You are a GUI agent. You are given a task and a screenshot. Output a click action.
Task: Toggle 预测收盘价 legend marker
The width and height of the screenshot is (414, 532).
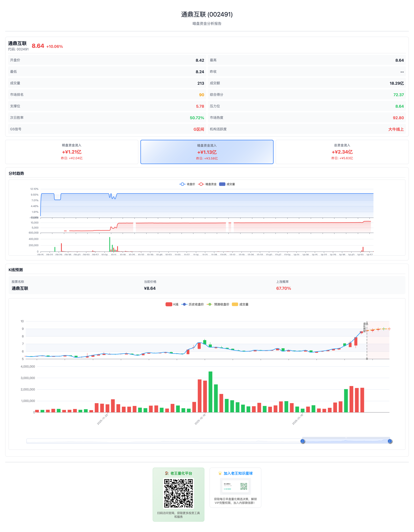tap(210, 304)
